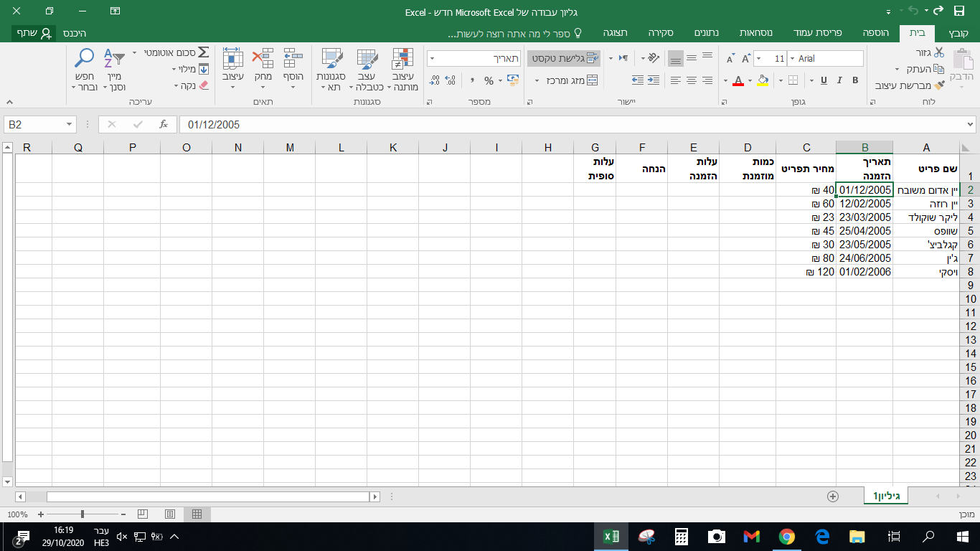Click the Cut (גזור) scissors icon
Screen dimensions: 980x551
click(x=939, y=53)
